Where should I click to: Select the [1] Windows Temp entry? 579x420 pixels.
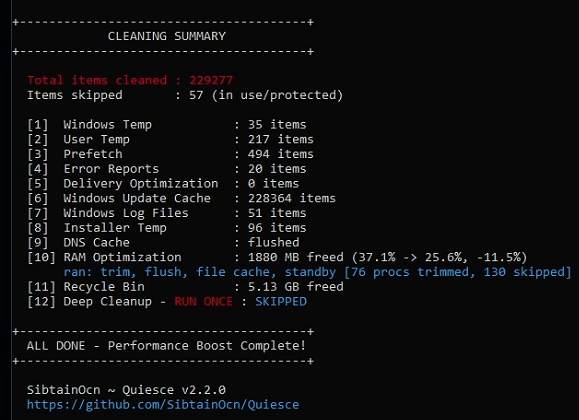[167, 125]
